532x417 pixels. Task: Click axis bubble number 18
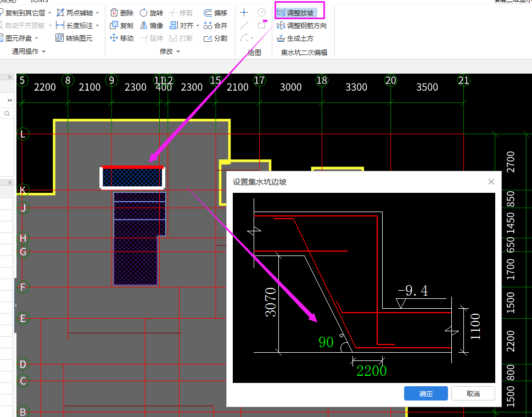[322, 80]
